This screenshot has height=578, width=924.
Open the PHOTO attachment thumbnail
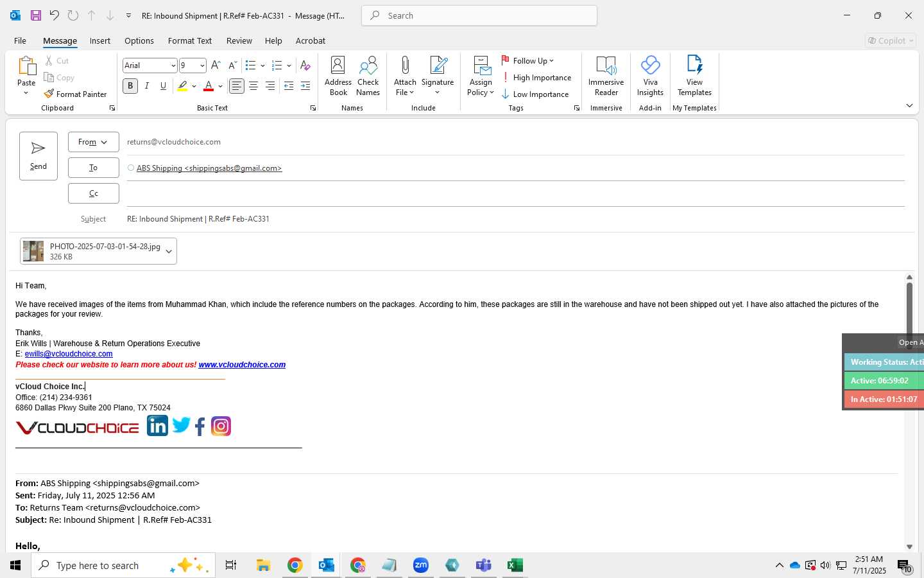(x=33, y=251)
